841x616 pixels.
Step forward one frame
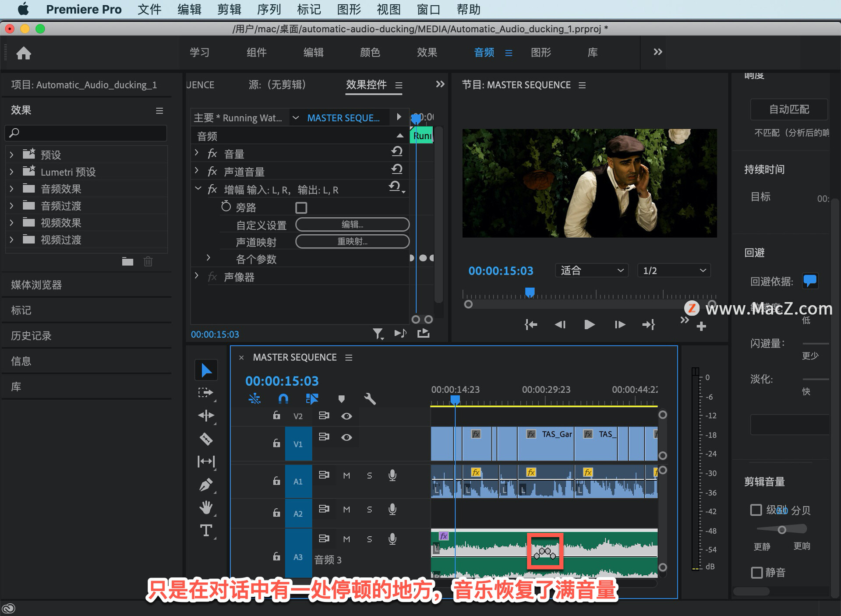[619, 324]
